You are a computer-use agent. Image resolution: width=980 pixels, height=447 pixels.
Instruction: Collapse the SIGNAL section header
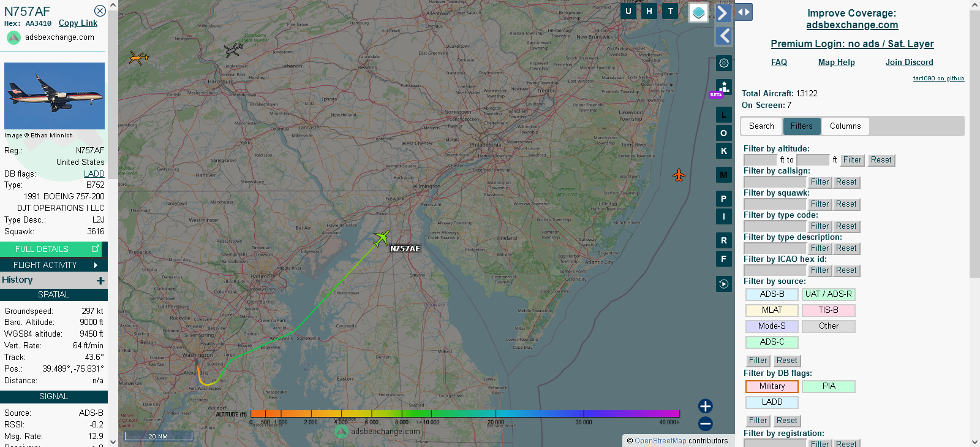click(x=54, y=397)
